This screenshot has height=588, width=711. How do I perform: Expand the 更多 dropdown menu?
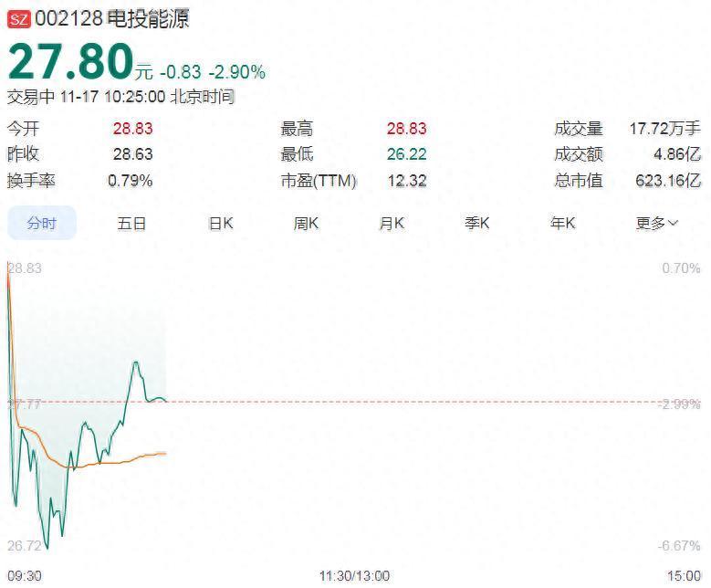tap(657, 224)
